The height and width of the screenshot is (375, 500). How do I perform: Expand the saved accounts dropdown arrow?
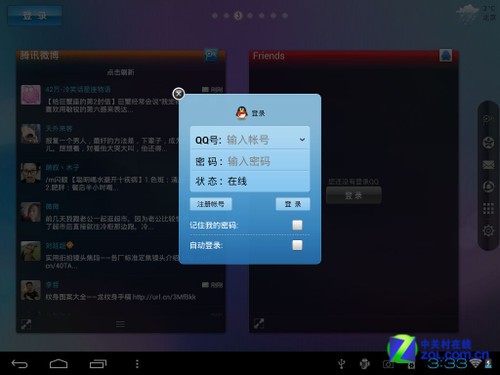(302, 139)
